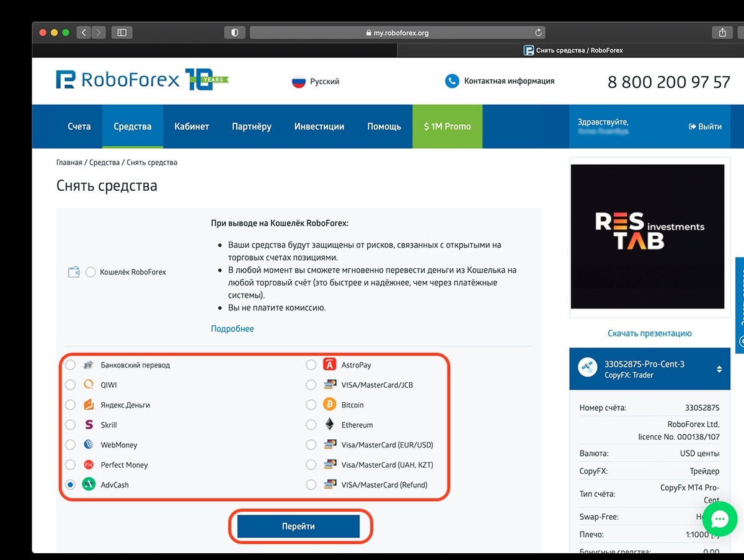
Task: Click the Skrill icon
Action: pyautogui.click(x=89, y=425)
